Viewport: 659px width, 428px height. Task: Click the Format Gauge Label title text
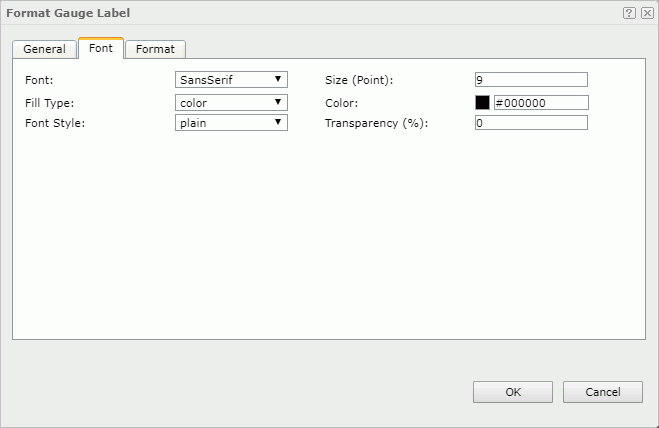pyautogui.click(x=68, y=13)
